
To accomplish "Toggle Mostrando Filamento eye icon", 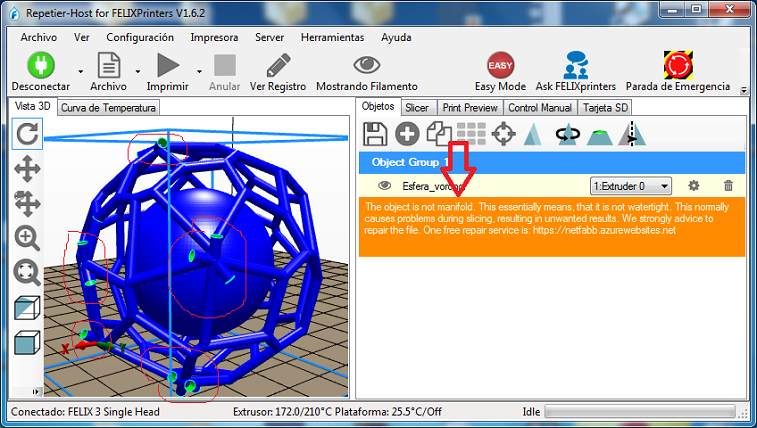I will pyautogui.click(x=367, y=65).
